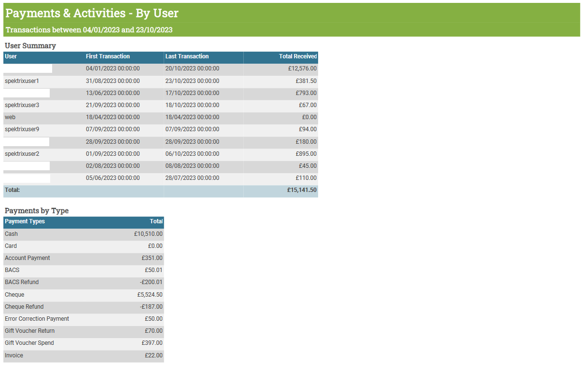This screenshot has width=588, height=368.
Task: Select last transaction date 17/10/2023
Action: click(192, 93)
